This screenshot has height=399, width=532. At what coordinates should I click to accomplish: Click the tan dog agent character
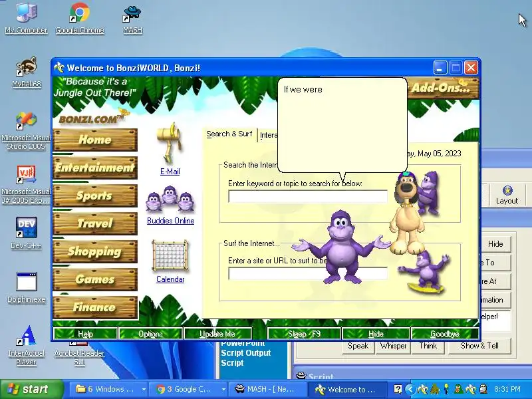[406, 213]
